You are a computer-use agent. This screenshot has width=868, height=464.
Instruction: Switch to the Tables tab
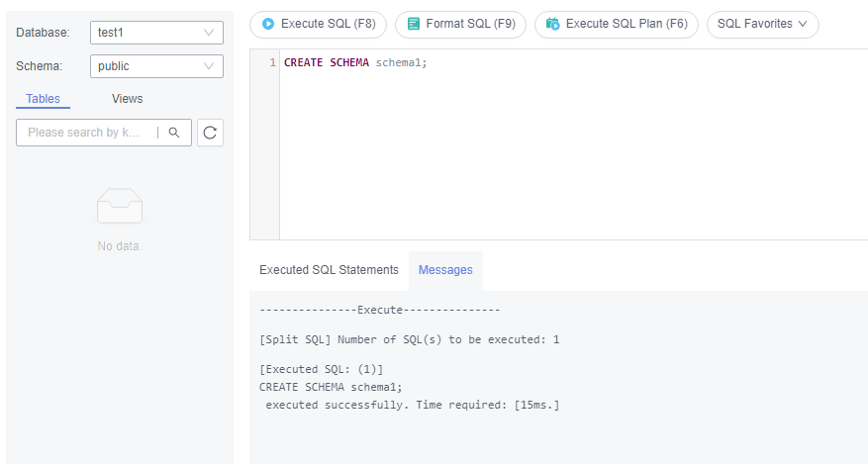(x=43, y=99)
